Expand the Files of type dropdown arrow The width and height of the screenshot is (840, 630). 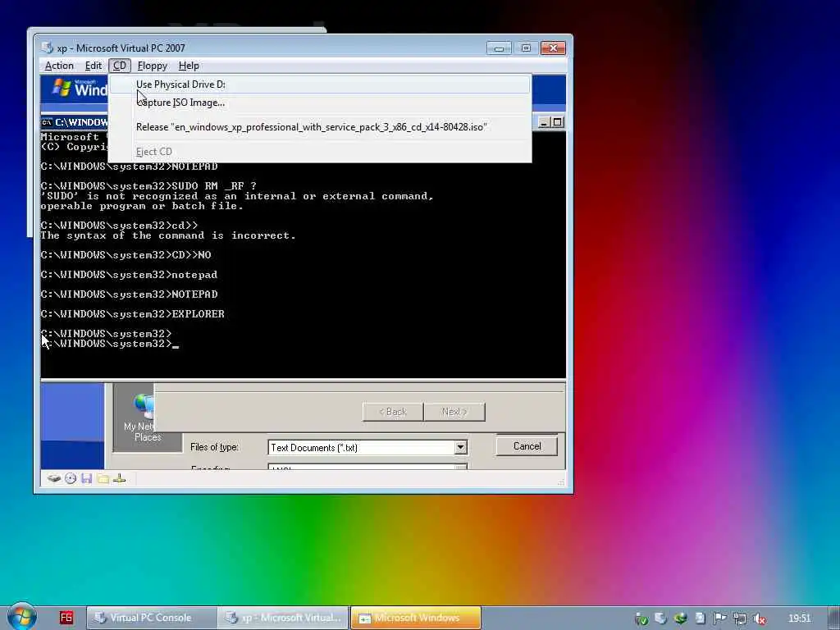point(460,447)
